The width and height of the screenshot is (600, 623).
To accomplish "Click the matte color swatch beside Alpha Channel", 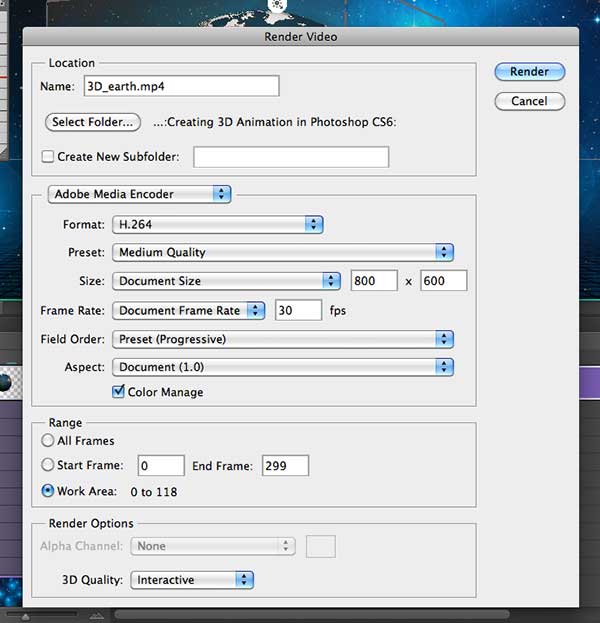I will (x=321, y=546).
